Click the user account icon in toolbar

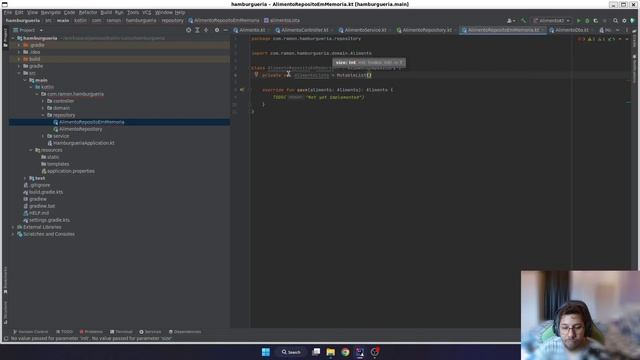[x=510, y=20]
